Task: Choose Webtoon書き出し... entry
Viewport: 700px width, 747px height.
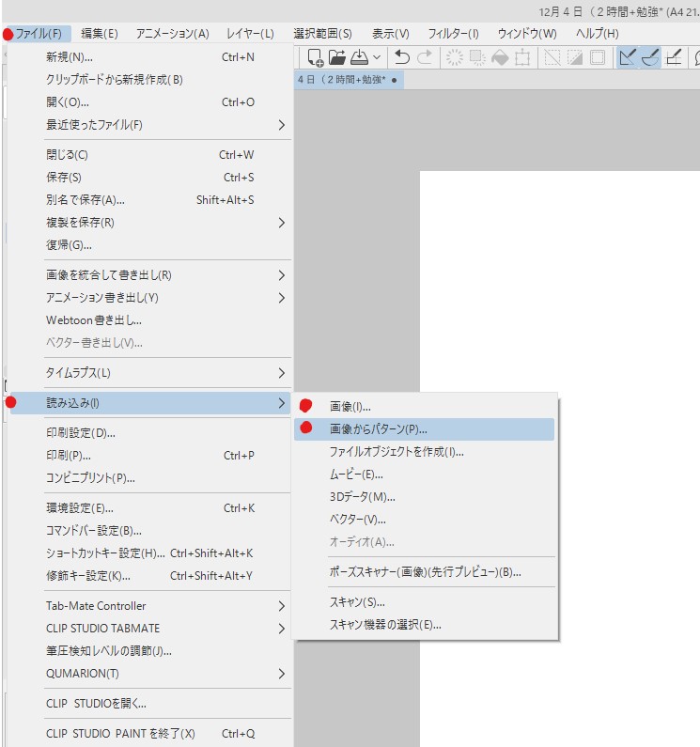Action: click(150, 320)
